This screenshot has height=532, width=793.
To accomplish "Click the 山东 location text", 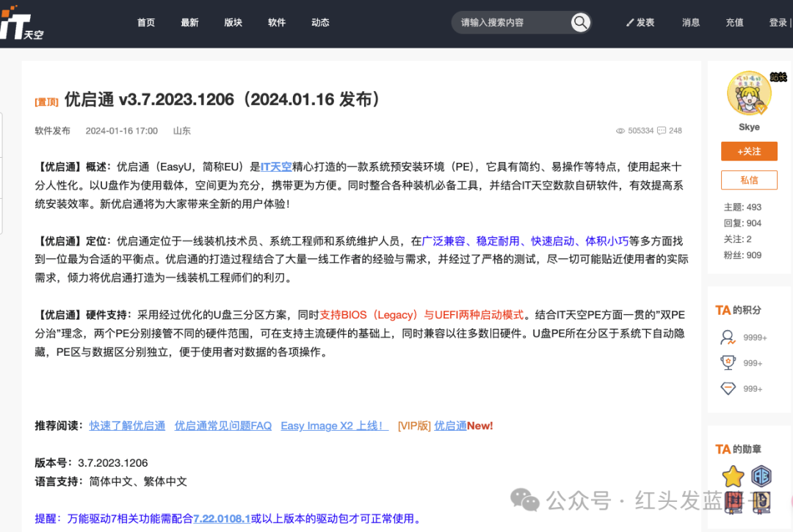I will click(x=181, y=131).
